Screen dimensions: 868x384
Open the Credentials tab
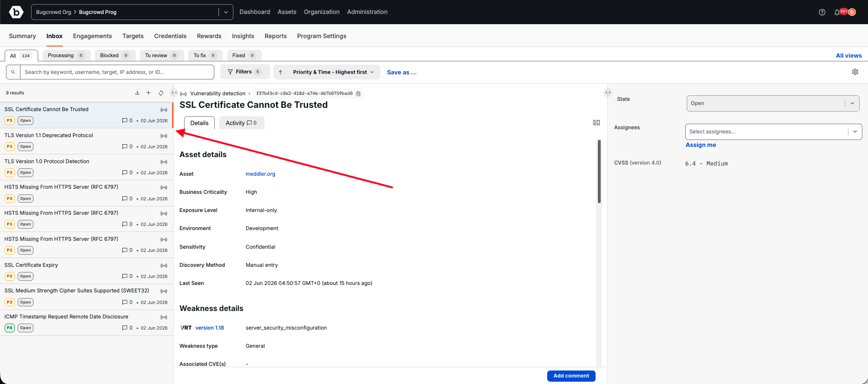[x=170, y=36]
